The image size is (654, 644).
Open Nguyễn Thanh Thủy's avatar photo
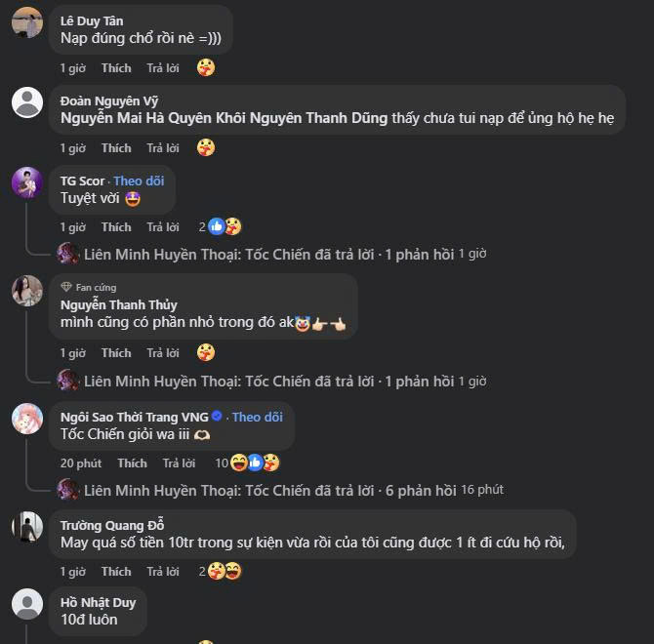click(27, 291)
